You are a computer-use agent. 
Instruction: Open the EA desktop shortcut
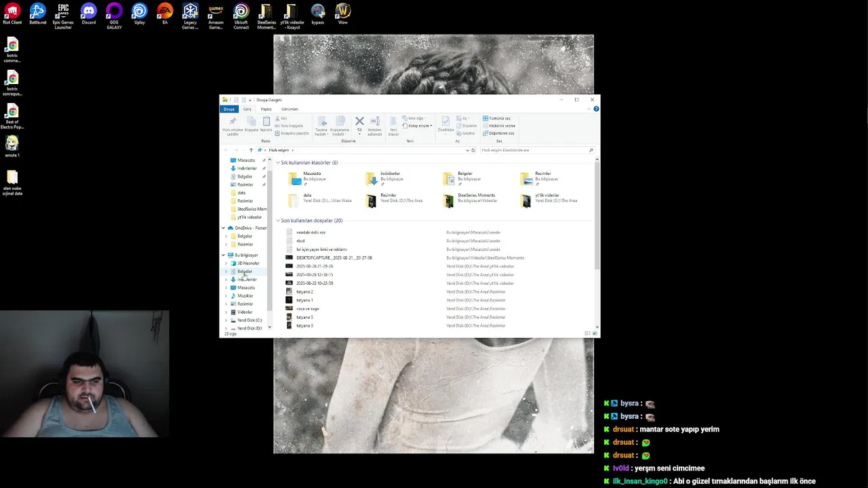pos(165,14)
